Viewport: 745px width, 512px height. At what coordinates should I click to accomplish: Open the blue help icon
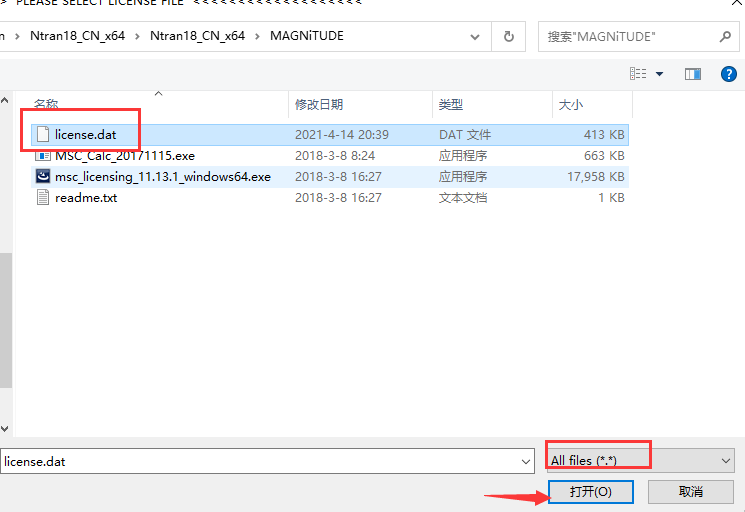(728, 74)
